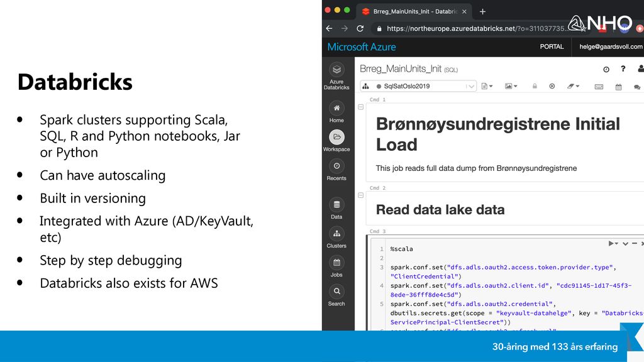Open the Clear eraser dropdown menu
This screenshot has width=644, height=362.
(x=573, y=86)
